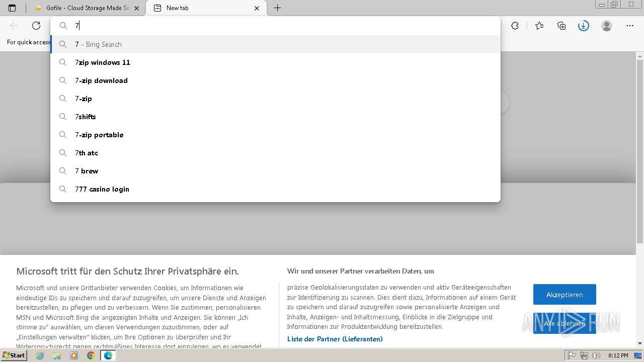644x362 pixels.
Task: Click Akzeptieren cookie button
Action: point(565,295)
